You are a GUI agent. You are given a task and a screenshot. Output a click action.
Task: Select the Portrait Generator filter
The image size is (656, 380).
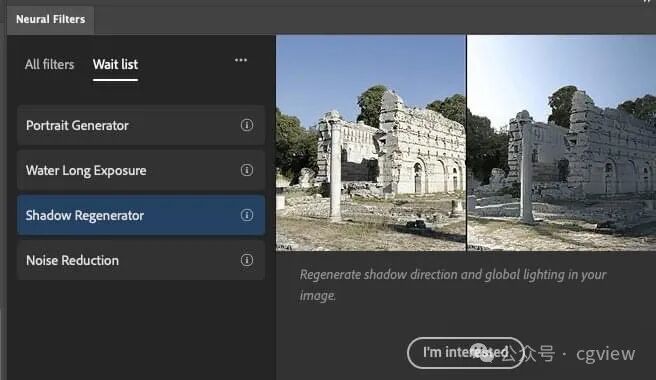coord(141,125)
